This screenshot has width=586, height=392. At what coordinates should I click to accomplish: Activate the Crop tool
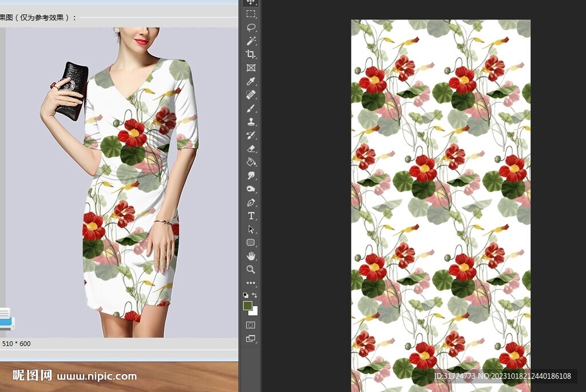point(251,54)
